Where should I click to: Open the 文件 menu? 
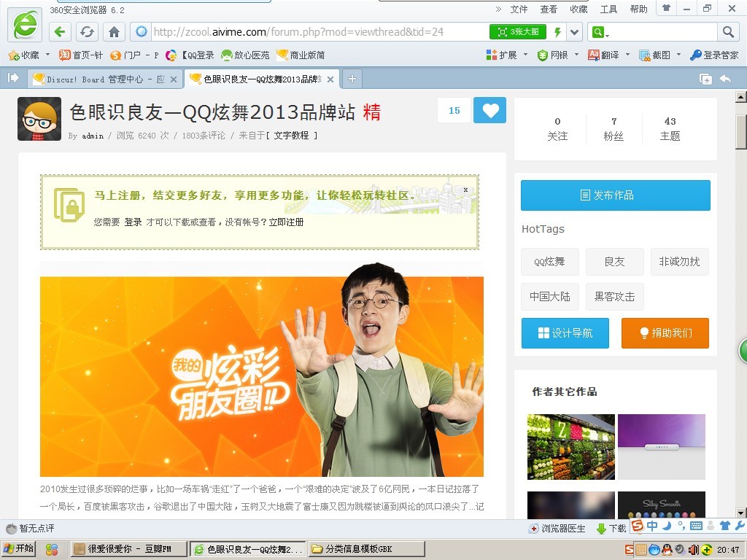click(x=519, y=9)
